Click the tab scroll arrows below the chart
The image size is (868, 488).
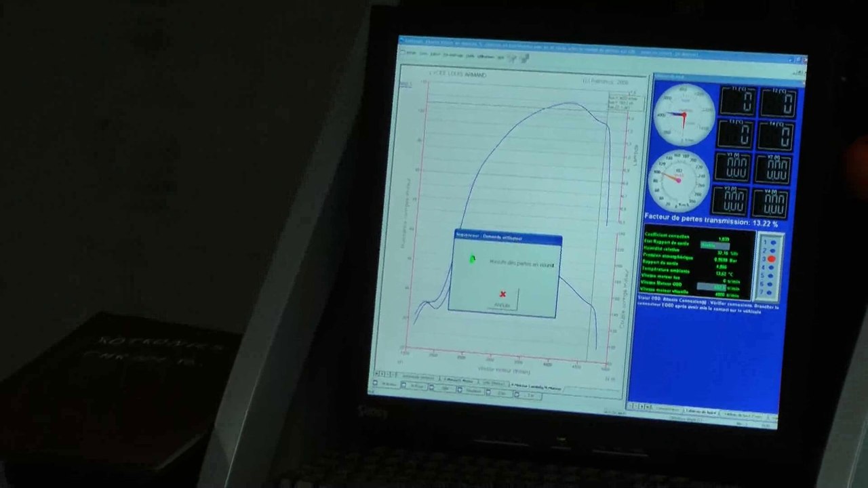(x=387, y=373)
